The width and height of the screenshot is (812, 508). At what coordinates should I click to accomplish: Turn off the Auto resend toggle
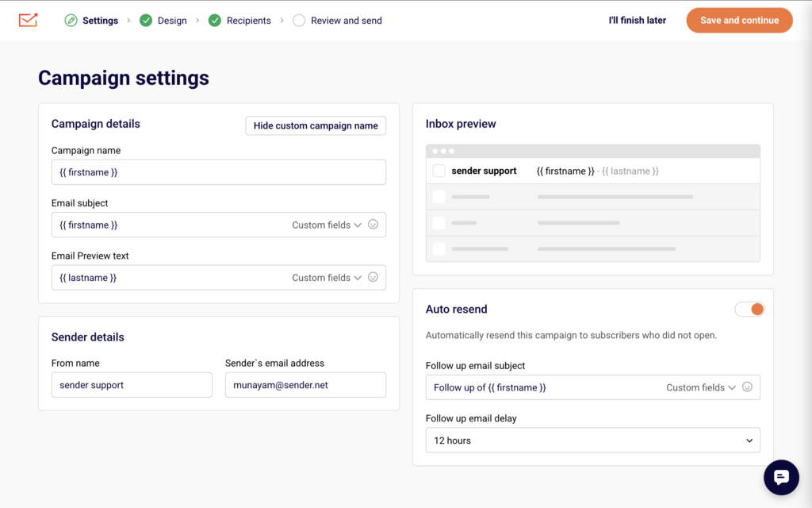[x=749, y=310]
